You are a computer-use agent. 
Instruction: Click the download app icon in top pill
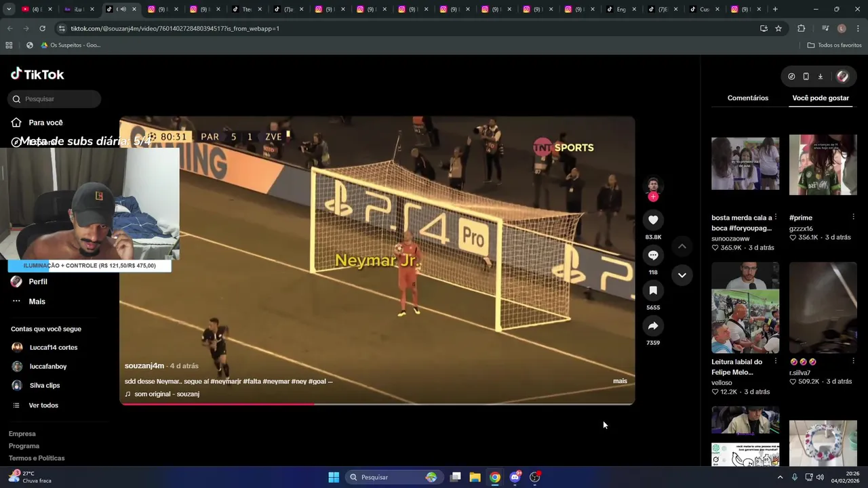(x=820, y=77)
